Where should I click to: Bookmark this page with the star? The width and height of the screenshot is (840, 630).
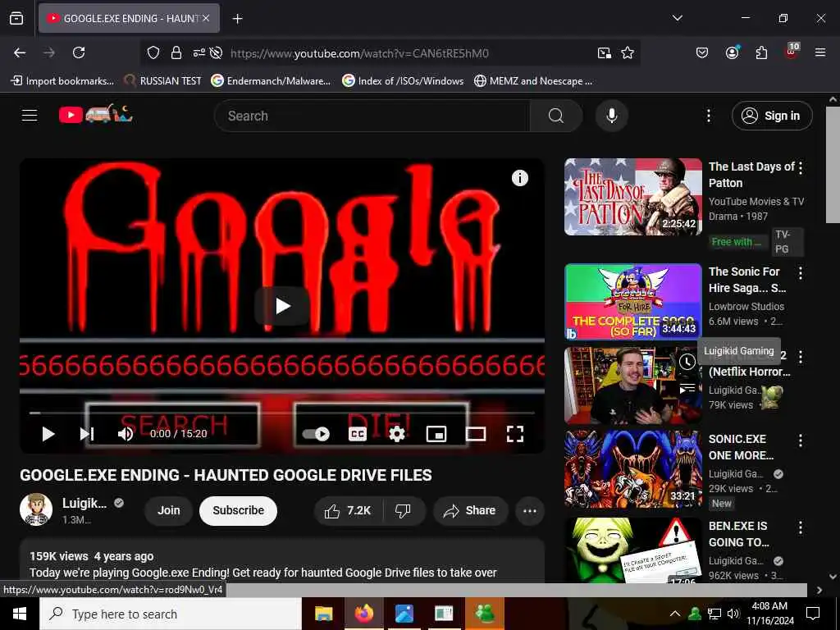(628, 52)
